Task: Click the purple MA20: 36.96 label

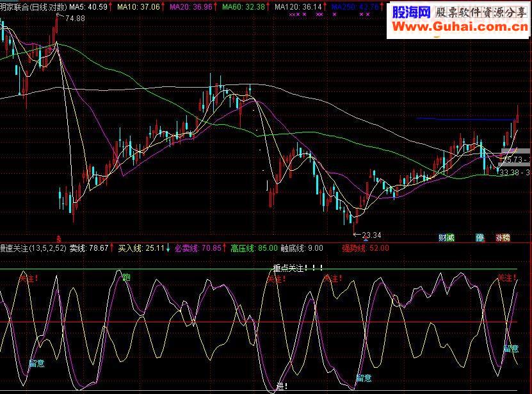Action: [191, 7]
